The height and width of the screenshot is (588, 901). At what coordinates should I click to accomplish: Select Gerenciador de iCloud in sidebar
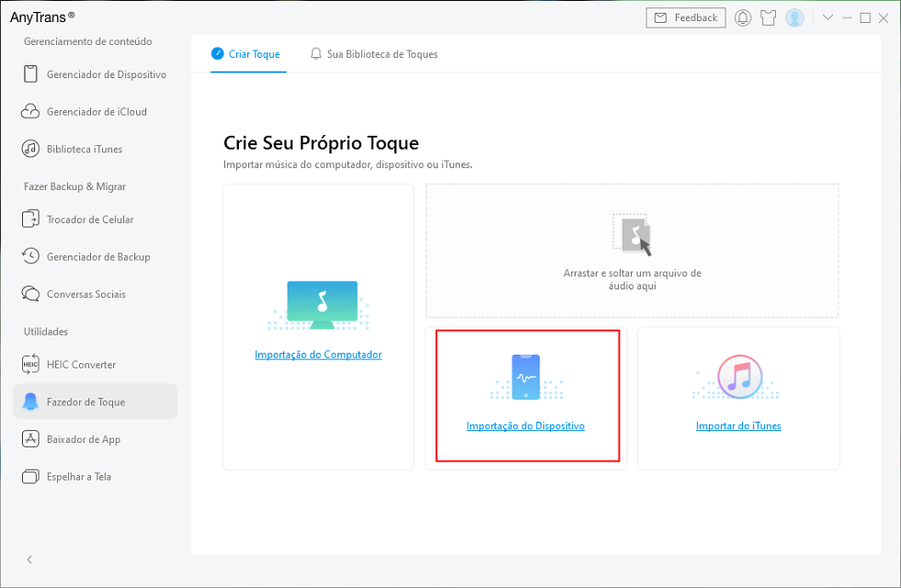click(x=95, y=111)
